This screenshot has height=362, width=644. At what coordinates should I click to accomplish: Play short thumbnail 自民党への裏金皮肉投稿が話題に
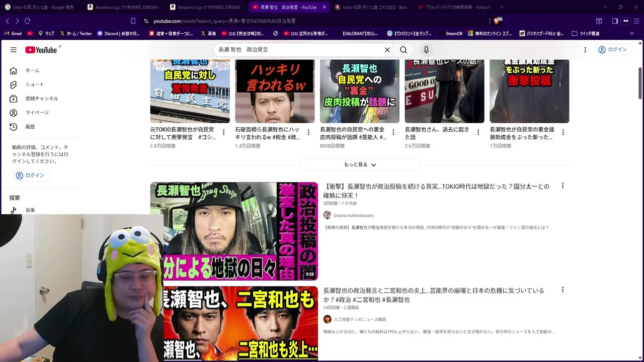360,91
